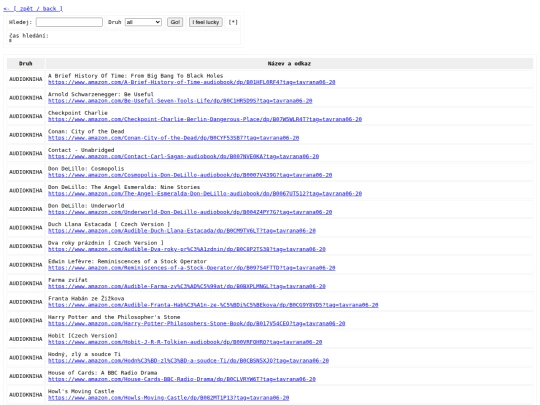Open The Angel Esmeralda audiobook link
Viewport: 540px width, 405px height.
tap(205, 194)
